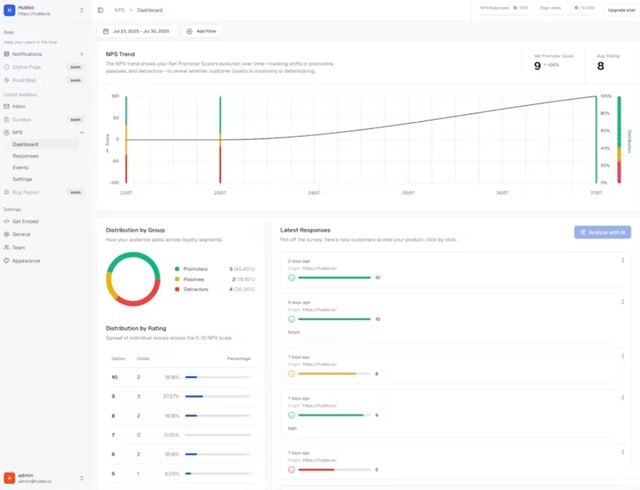
Task: Open the date range picker
Action: coord(137,31)
